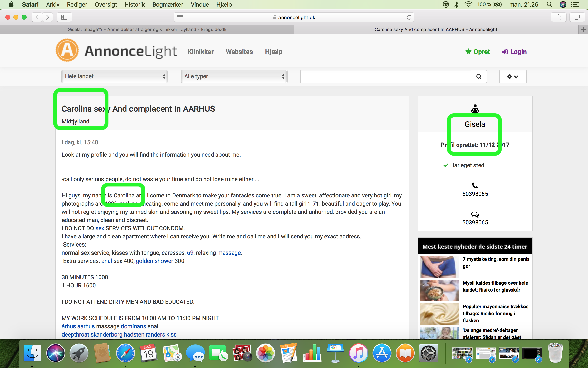Show all tabs overview

577,17
